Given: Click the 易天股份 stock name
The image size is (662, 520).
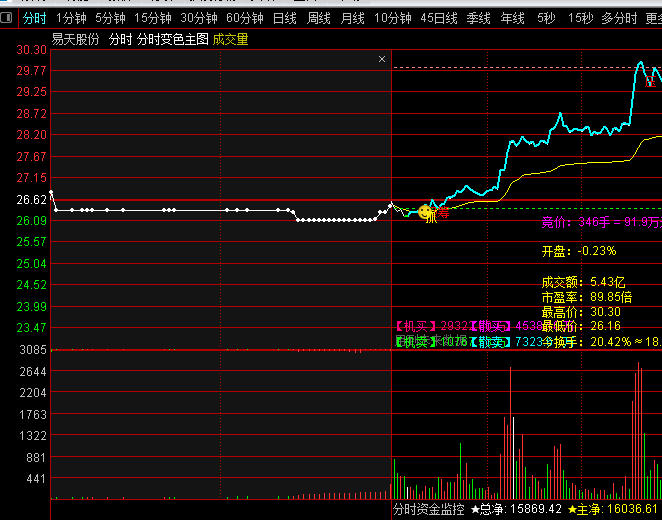Looking at the screenshot, I should [76, 39].
